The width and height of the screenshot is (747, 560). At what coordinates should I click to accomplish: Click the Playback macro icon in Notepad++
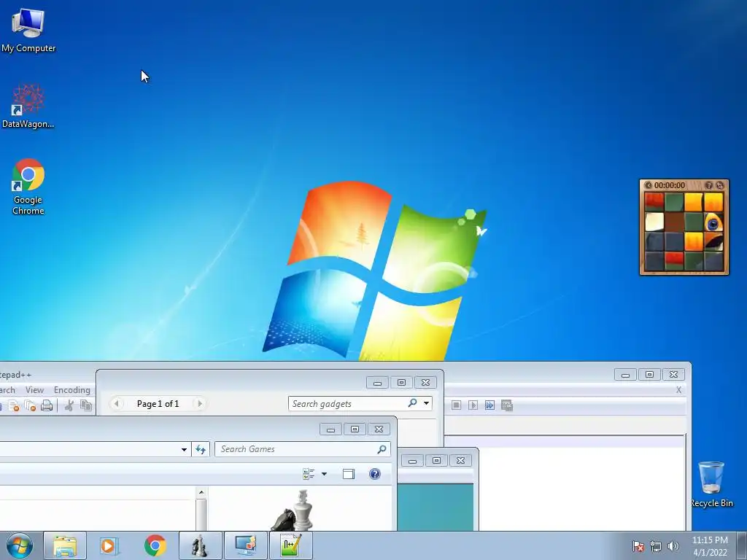click(x=473, y=405)
